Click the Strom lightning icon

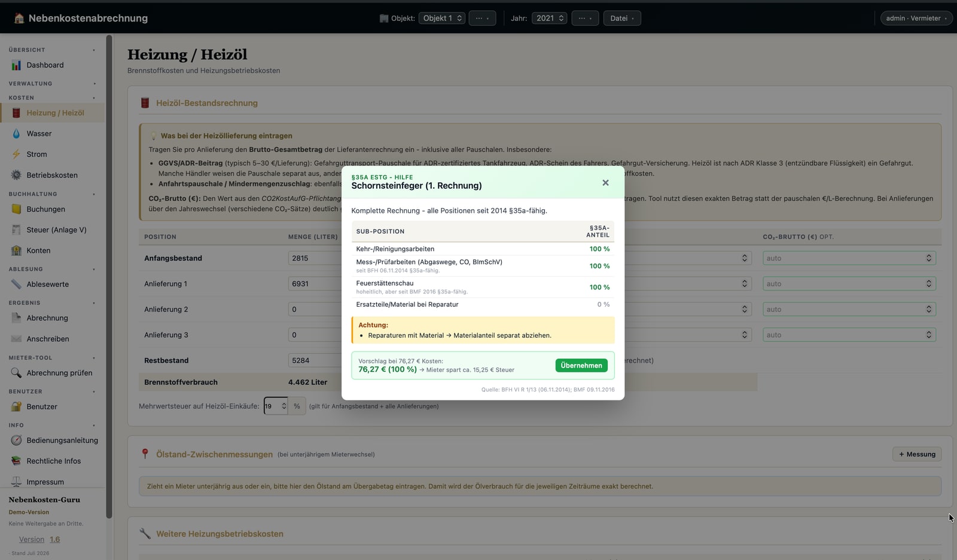point(16,154)
